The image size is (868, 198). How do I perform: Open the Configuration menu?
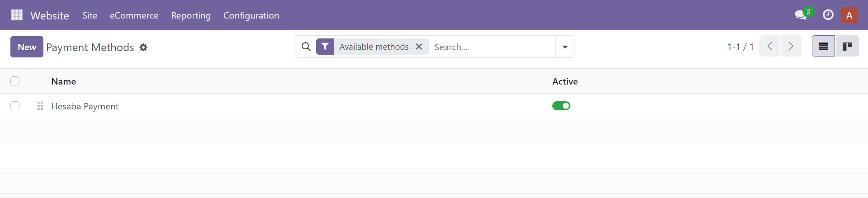(x=251, y=15)
